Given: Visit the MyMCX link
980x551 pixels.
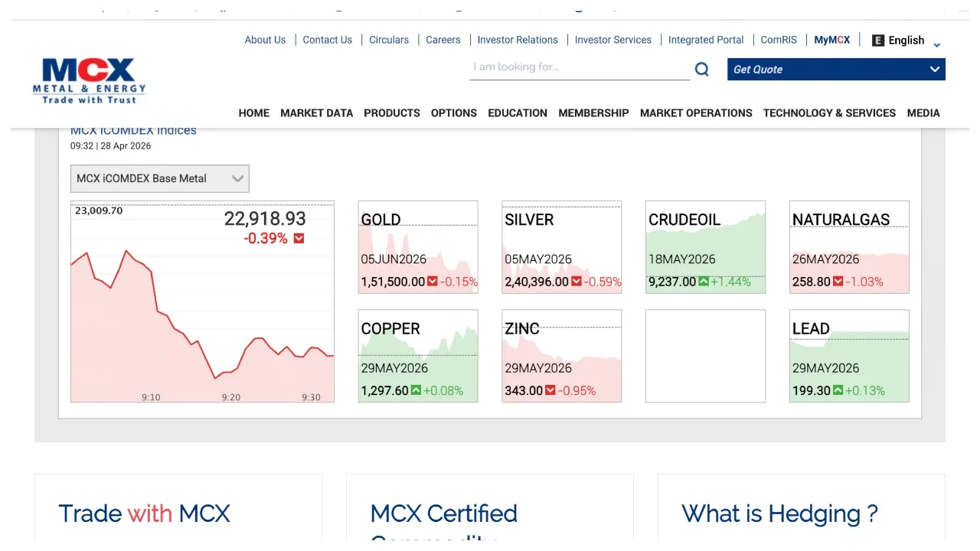Looking at the screenshot, I should pos(831,40).
